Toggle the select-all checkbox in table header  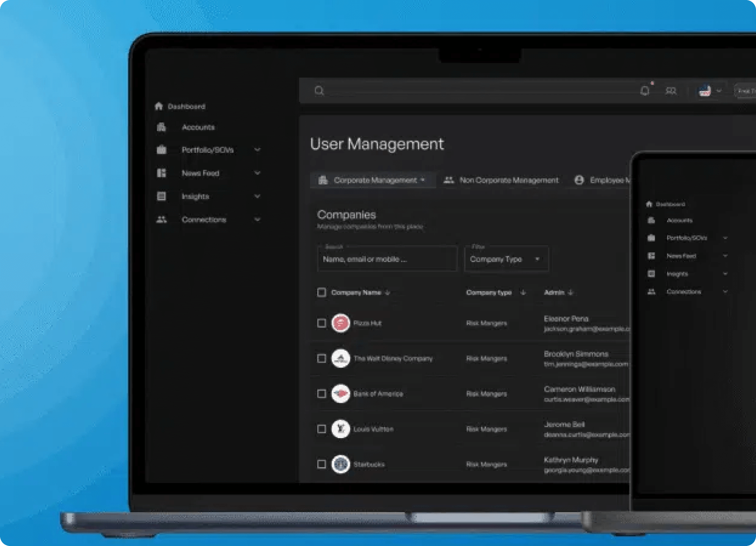tap(321, 292)
